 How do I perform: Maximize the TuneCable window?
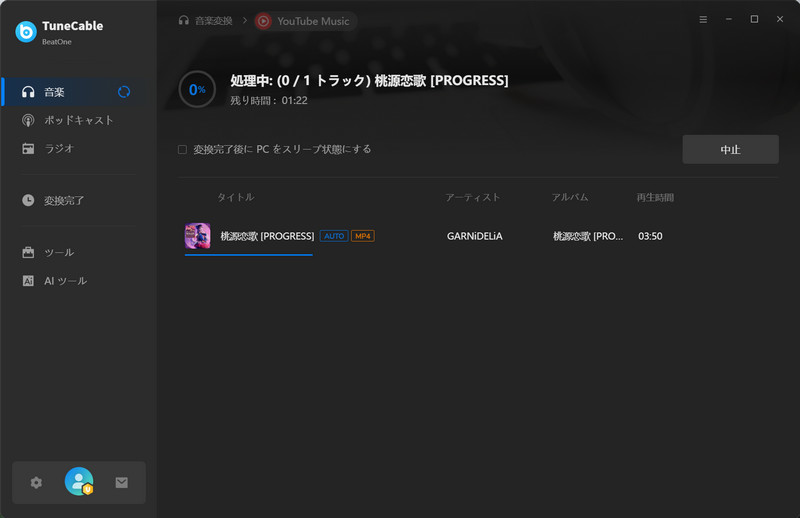(x=754, y=19)
